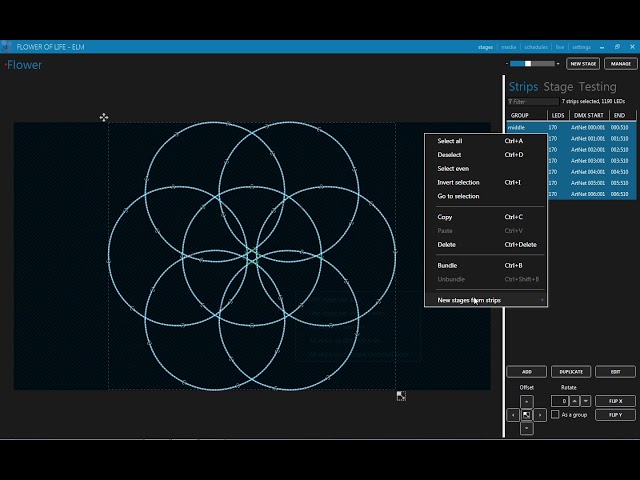The image size is (640, 480).
Task: Select the 'middle' strip row
Action: pyautogui.click(x=571, y=127)
